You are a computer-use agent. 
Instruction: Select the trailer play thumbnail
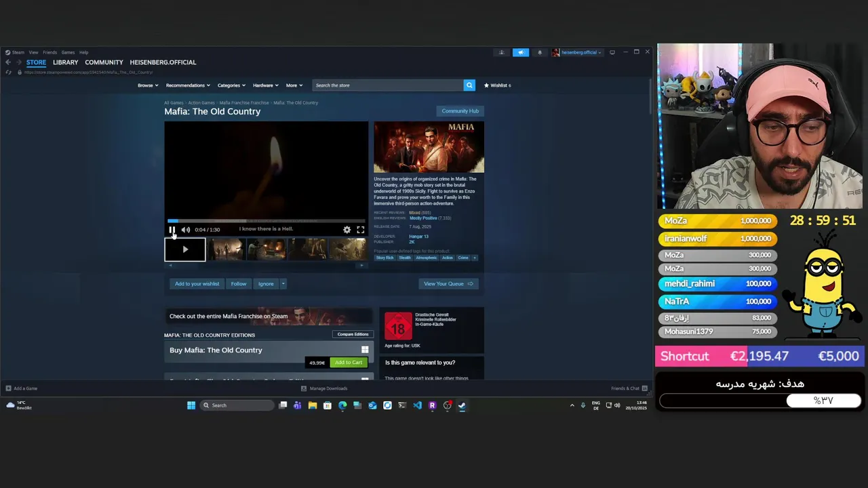[x=185, y=249]
